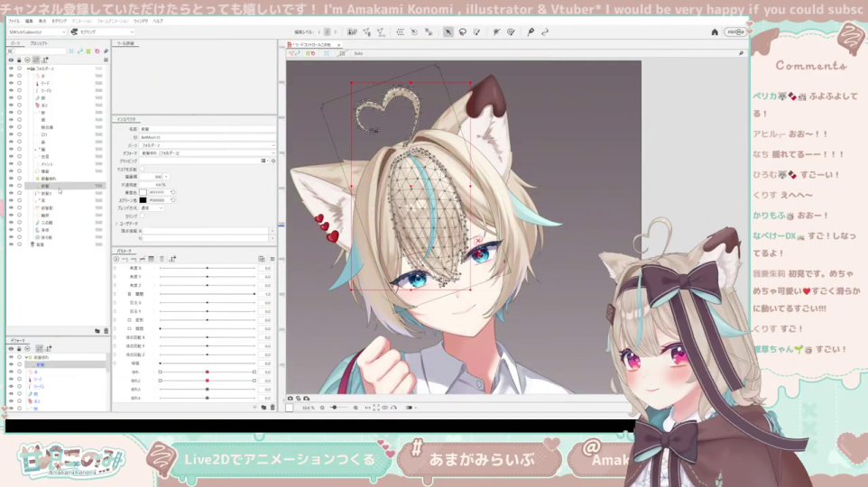This screenshot has width=868, height=487.
Task: Toggle visibility eye of フォルダー2 folder
Action: tap(11, 69)
